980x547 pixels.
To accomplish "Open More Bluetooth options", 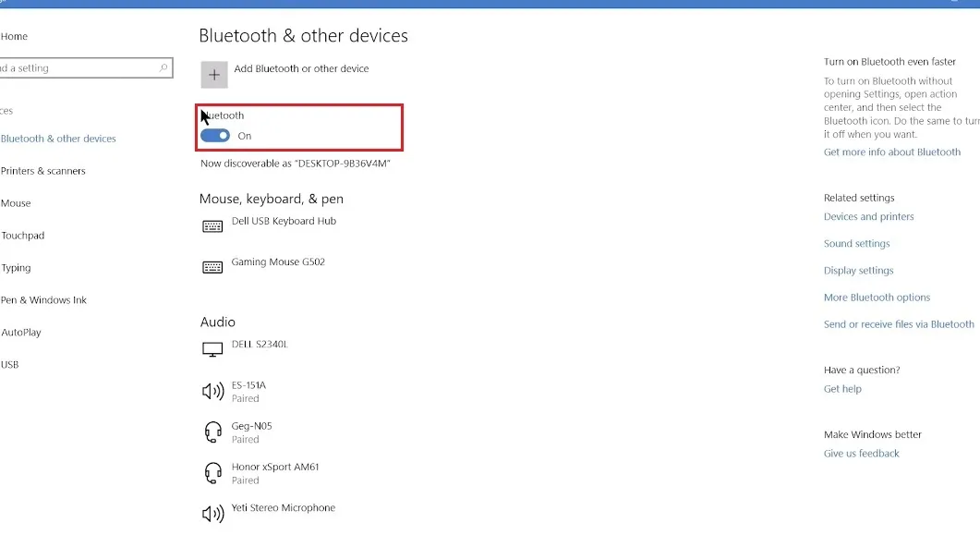I will 877,297.
